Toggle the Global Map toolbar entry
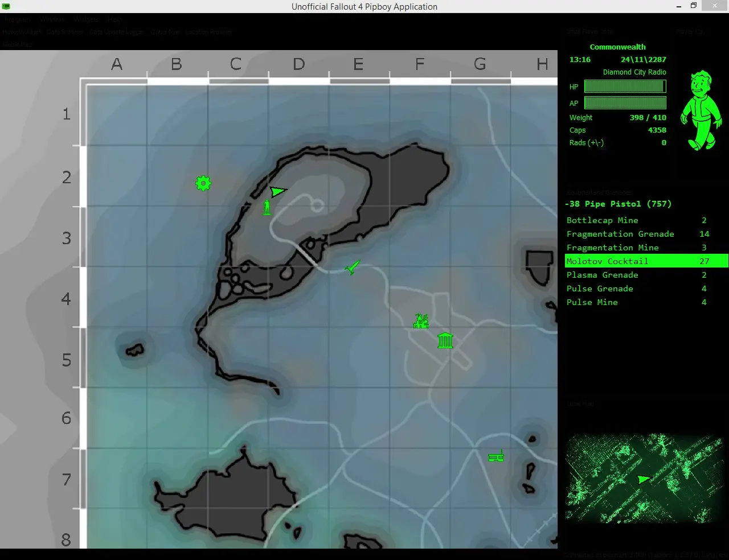This screenshot has height=560, width=729. click(x=165, y=32)
